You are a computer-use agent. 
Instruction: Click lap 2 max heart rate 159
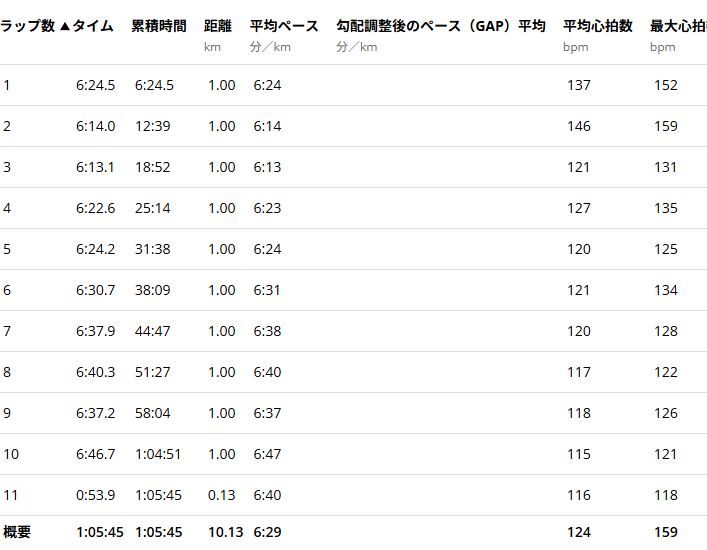pyautogui.click(x=665, y=126)
